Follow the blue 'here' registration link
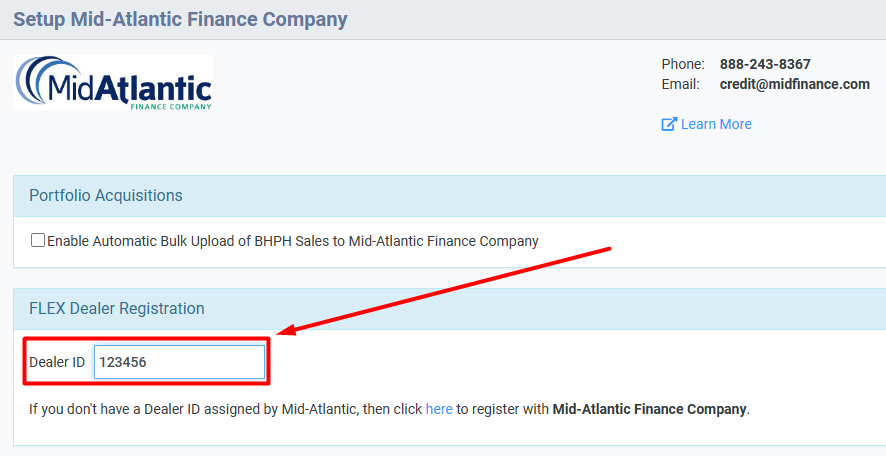This screenshot has width=886, height=456. tap(439, 409)
